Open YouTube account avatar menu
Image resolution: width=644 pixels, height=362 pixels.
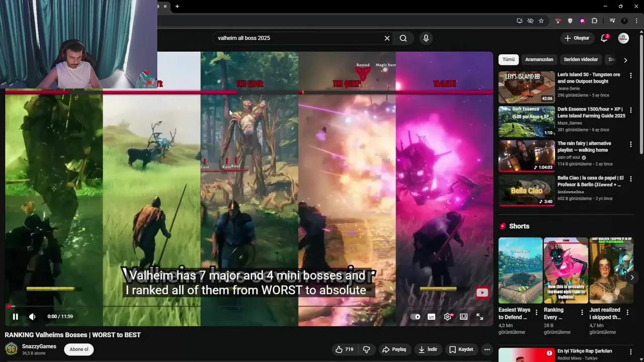pos(623,38)
